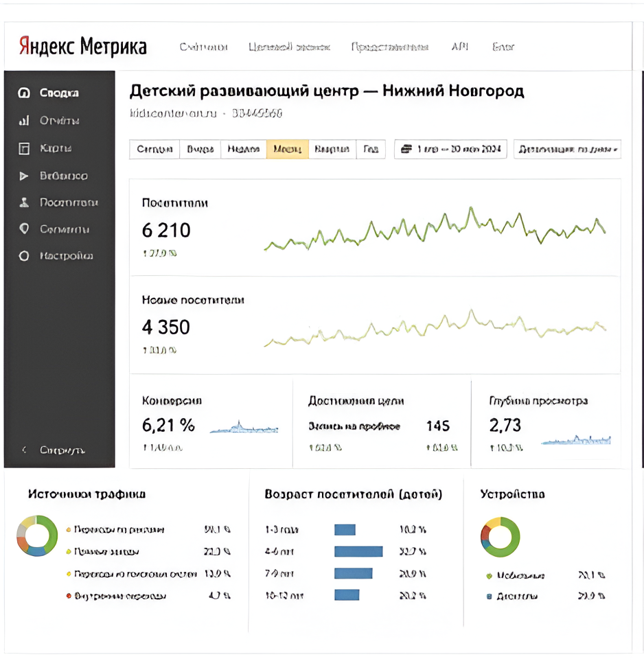Click the Настройка settings icon

point(24,256)
